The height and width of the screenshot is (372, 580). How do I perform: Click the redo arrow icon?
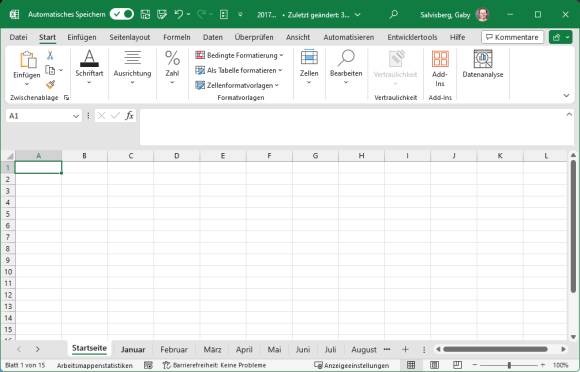click(x=202, y=14)
